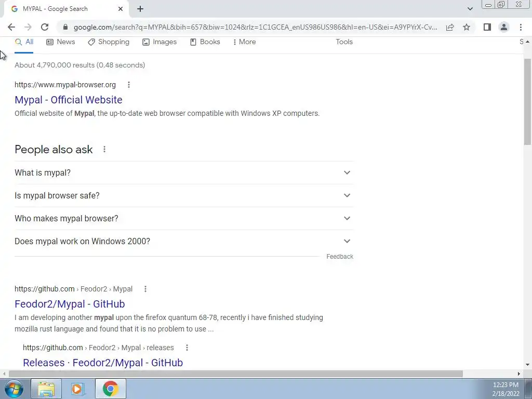Viewport: 532px width, 399px height.
Task: Switch to News results
Action: (60, 42)
